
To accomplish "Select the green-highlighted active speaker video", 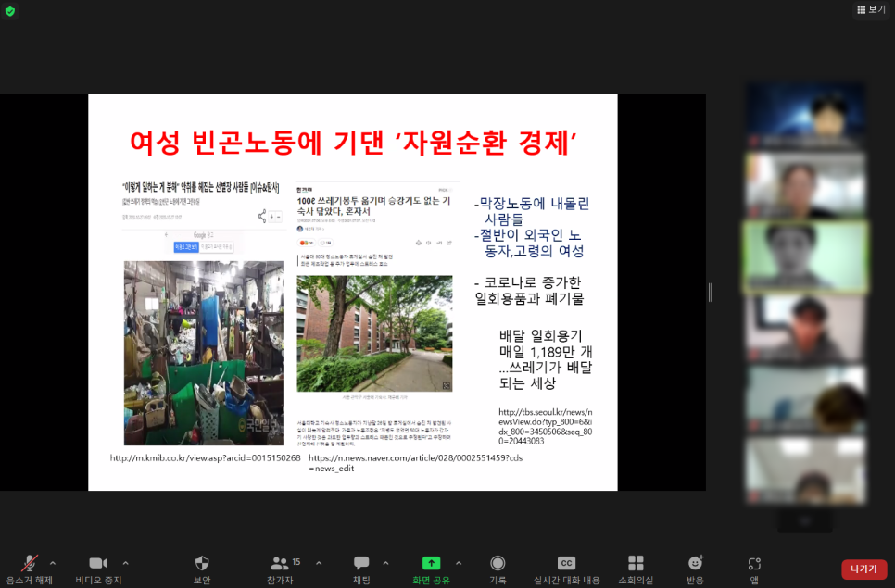I will pyautogui.click(x=805, y=256).
